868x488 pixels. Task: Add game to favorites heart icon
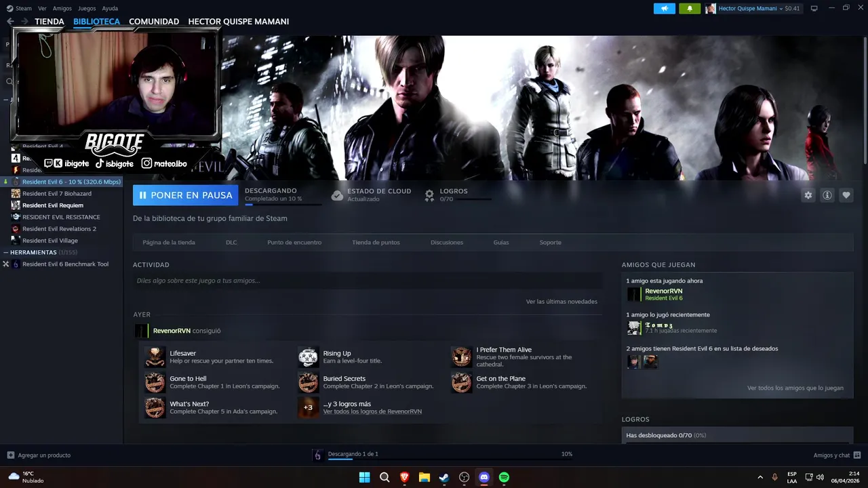coord(846,195)
